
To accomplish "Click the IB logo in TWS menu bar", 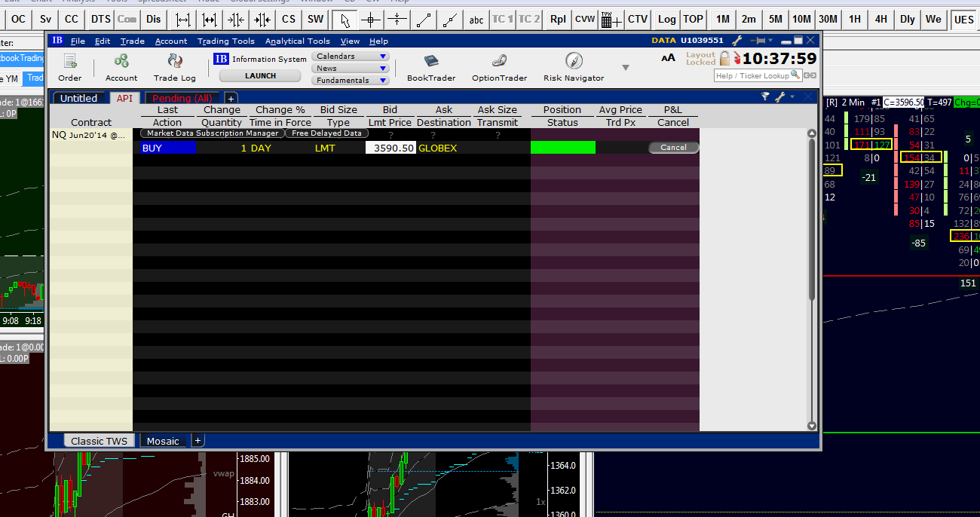I will [x=57, y=41].
